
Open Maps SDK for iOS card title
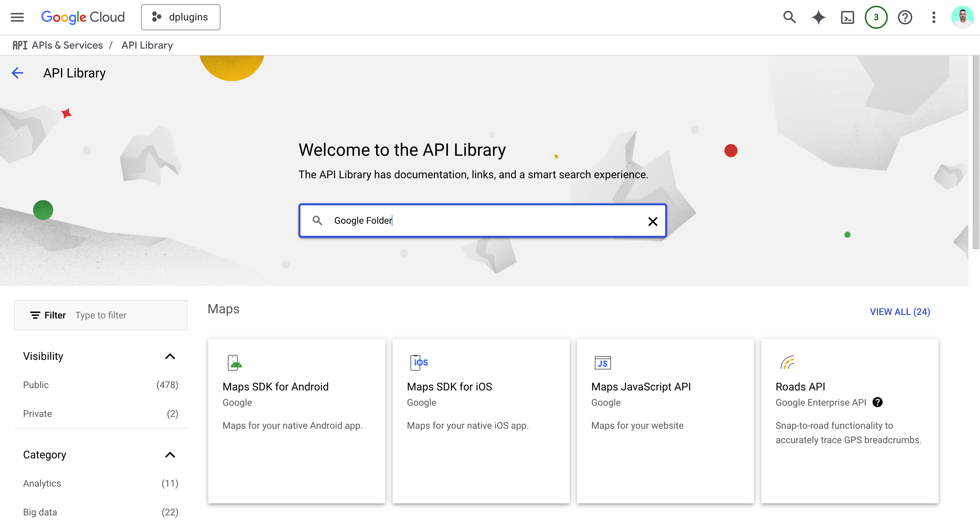449,387
